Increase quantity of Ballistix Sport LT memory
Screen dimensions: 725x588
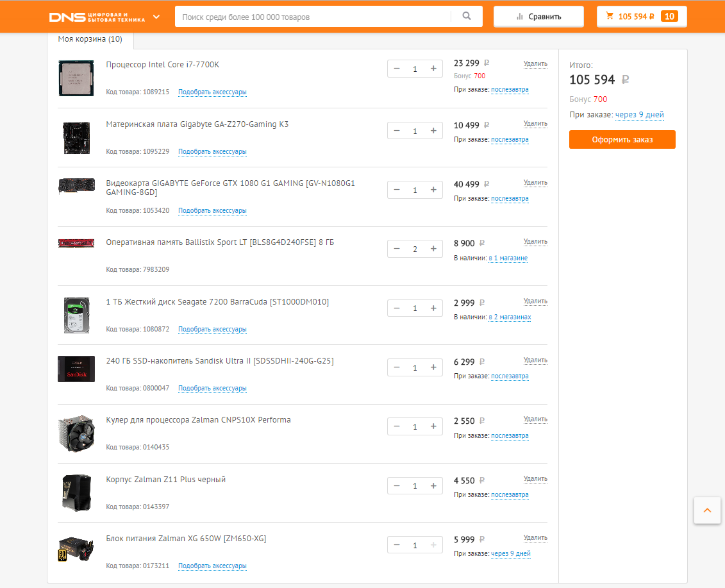433,249
